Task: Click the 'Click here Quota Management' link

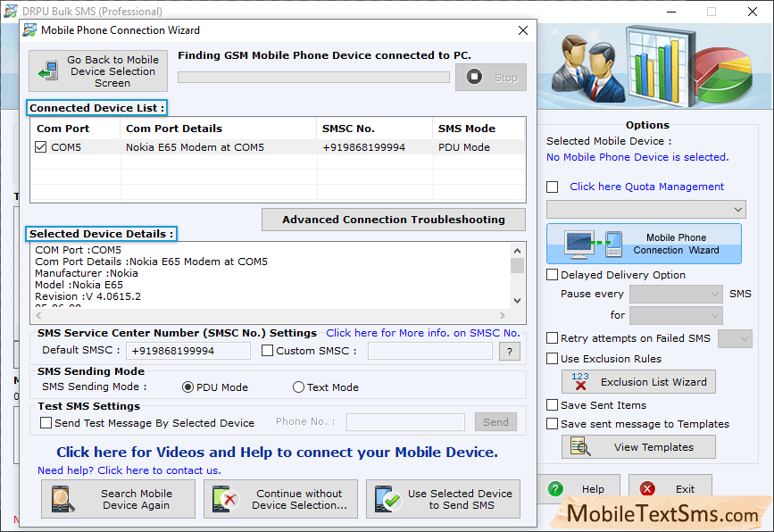Action: coord(646,187)
